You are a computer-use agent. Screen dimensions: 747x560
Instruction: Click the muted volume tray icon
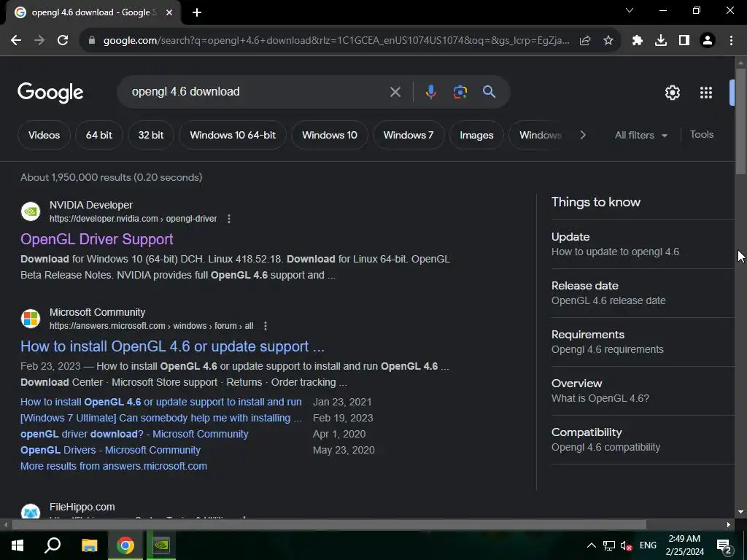coord(626,545)
